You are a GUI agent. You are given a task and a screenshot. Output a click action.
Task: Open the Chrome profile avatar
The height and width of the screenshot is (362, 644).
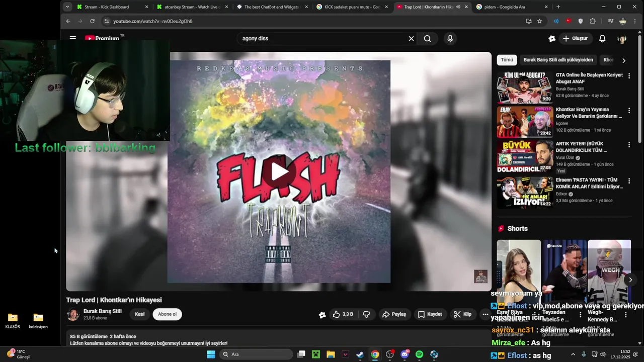point(623,21)
